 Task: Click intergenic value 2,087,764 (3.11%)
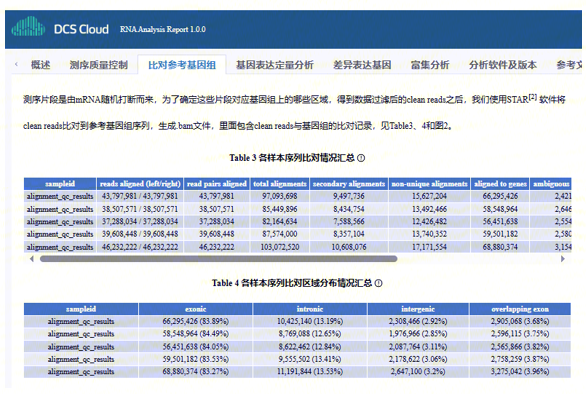(418, 347)
